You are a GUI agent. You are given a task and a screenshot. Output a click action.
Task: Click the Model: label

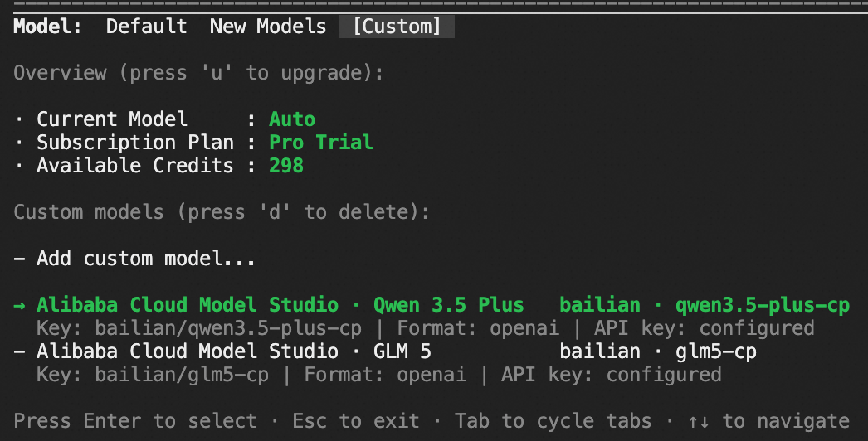click(47, 27)
